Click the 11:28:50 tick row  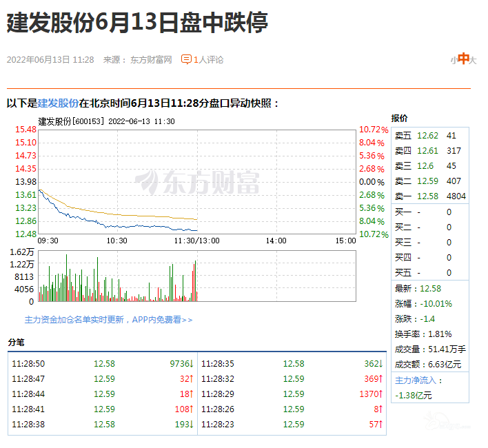tap(103, 364)
